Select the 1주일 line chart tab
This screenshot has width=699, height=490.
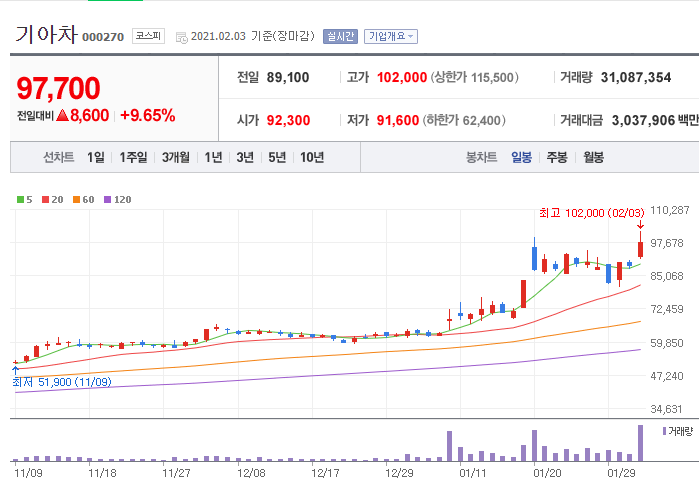(x=133, y=157)
